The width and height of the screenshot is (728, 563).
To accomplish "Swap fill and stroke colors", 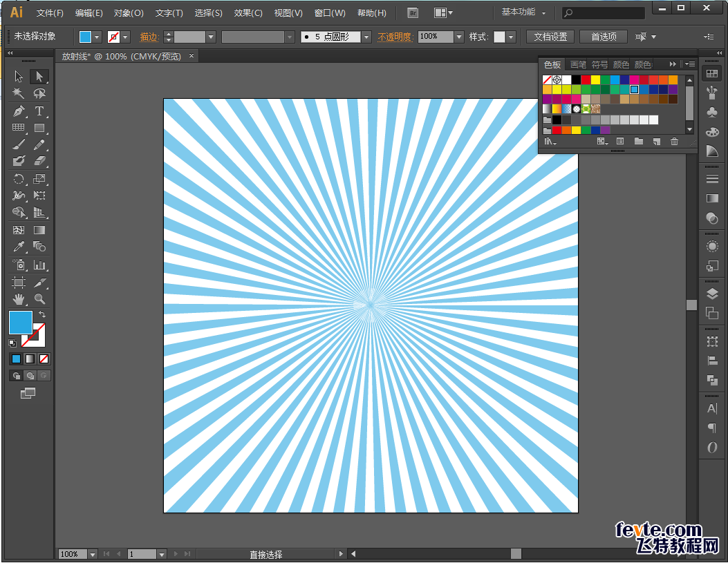I will click(x=41, y=314).
